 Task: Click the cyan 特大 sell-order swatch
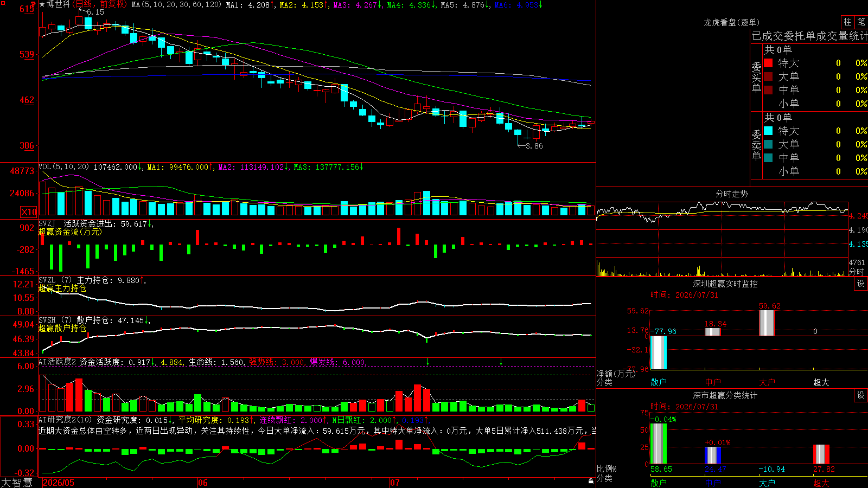pos(768,131)
